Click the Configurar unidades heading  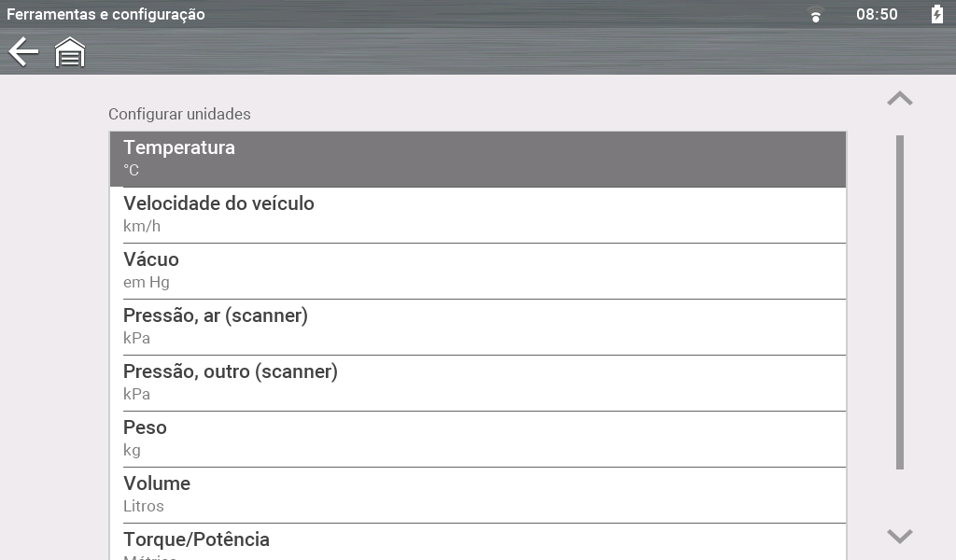click(179, 114)
